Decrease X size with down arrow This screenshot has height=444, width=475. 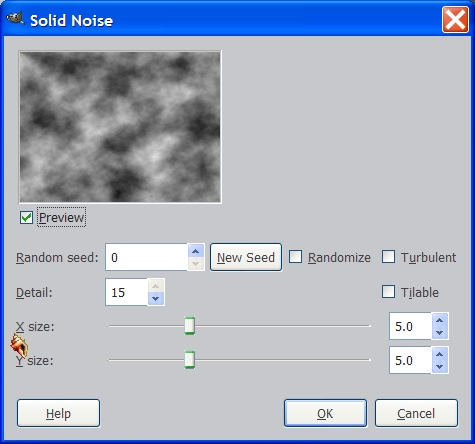(x=440, y=333)
